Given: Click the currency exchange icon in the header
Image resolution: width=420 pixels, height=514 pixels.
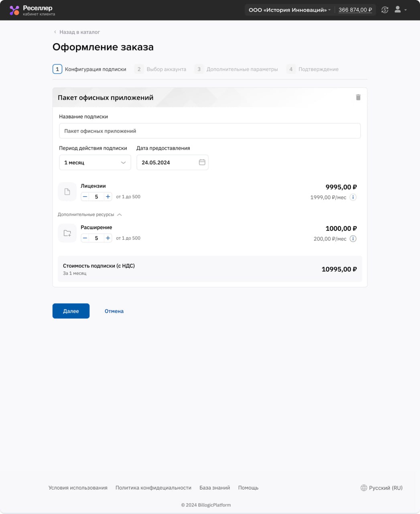Looking at the screenshot, I should click(385, 10).
